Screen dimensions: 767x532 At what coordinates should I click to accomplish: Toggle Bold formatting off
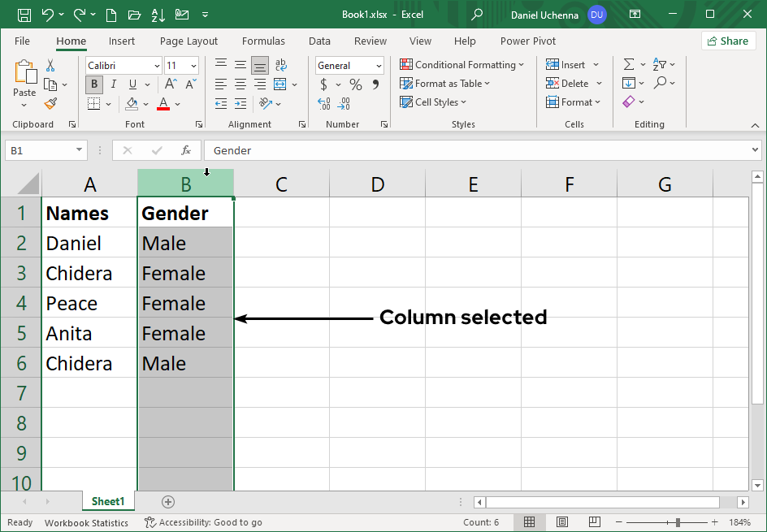coord(94,84)
